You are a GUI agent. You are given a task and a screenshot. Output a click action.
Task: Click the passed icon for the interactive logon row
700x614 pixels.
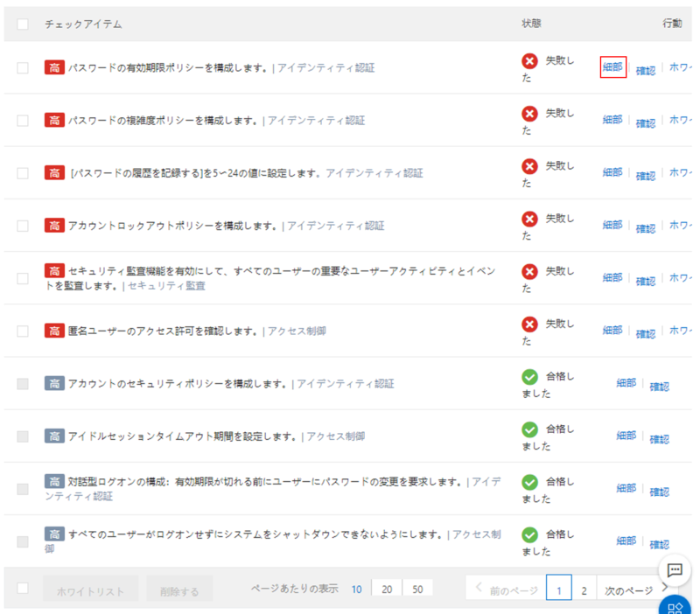pos(529,482)
